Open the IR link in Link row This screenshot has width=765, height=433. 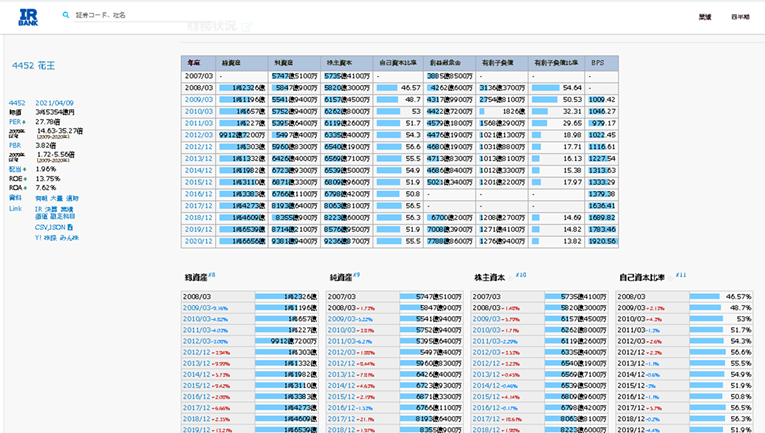tap(39, 209)
